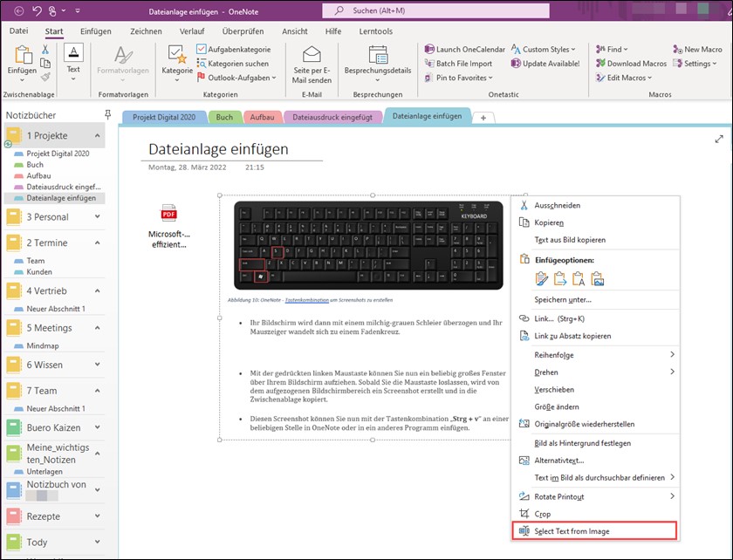Select Text aus Bild kopieren

(x=595, y=240)
